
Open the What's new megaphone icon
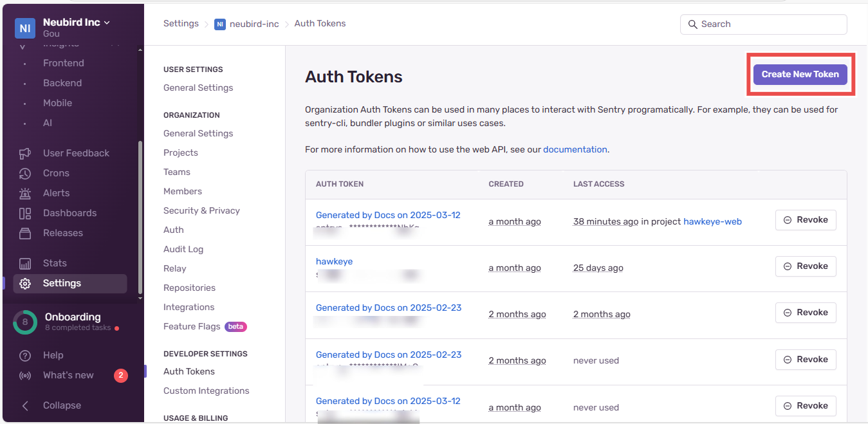(x=25, y=374)
